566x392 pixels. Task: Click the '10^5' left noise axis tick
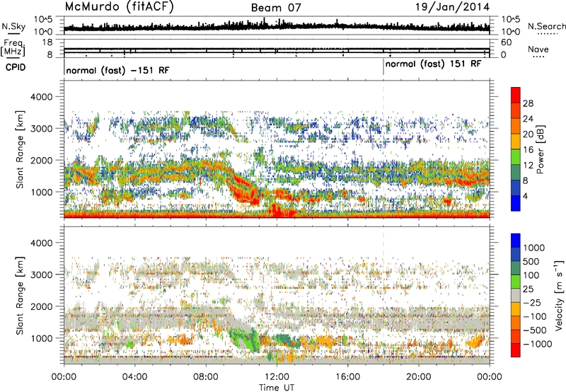tap(43, 19)
